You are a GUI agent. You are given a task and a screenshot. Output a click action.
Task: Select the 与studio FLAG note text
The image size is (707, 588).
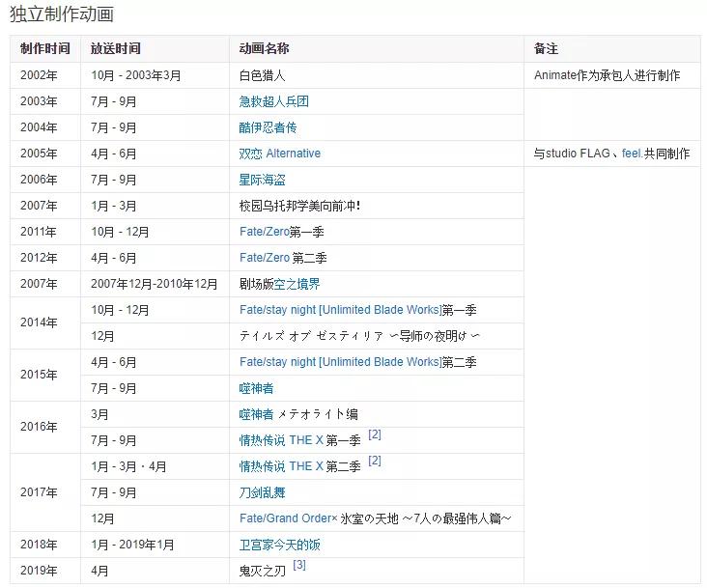(611, 154)
